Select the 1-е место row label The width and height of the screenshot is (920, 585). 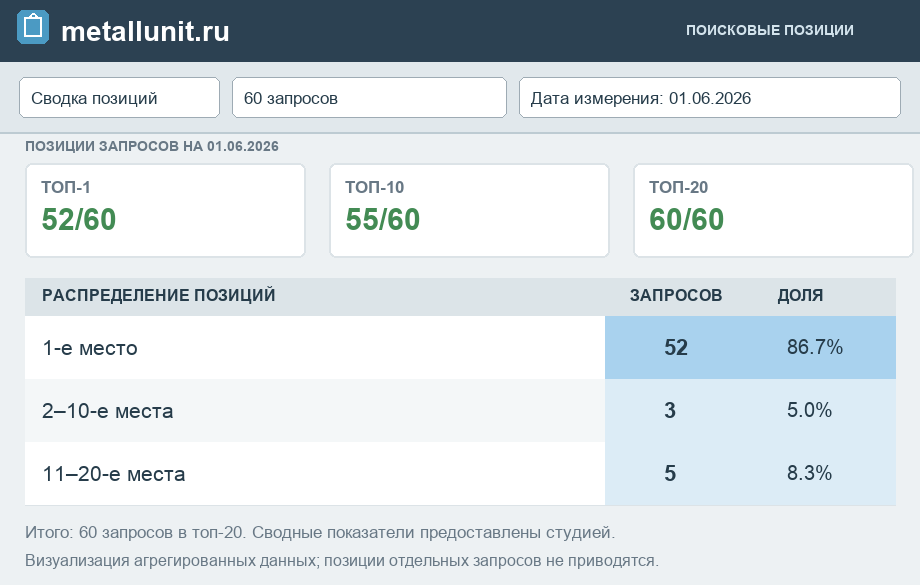click(90, 348)
